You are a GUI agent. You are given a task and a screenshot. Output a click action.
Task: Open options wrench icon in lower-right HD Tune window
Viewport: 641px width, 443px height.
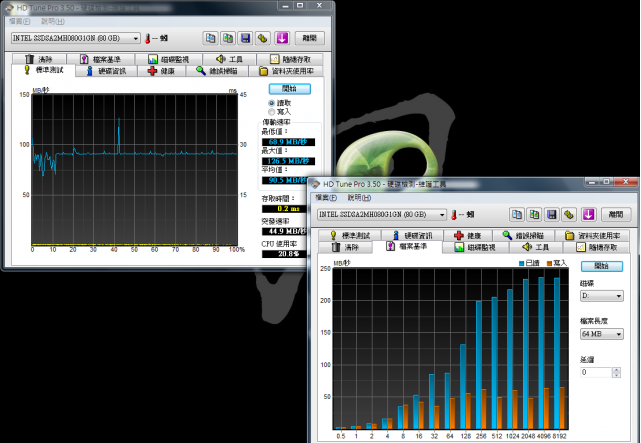click(569, 214)
